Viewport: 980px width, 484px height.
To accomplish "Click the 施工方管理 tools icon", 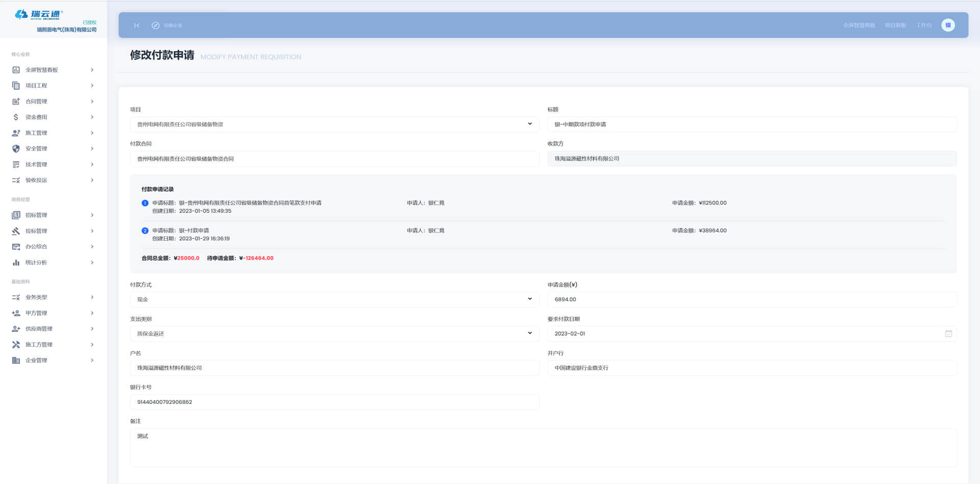I will coord(16,345).
